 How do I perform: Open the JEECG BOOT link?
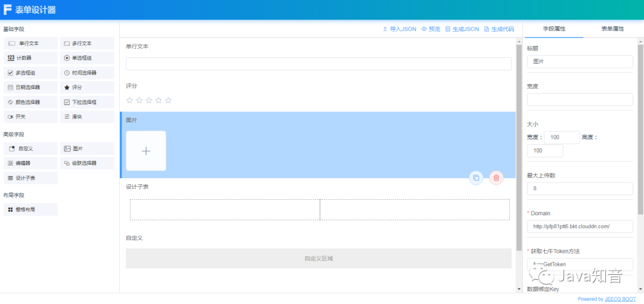(x=620, y=299)
